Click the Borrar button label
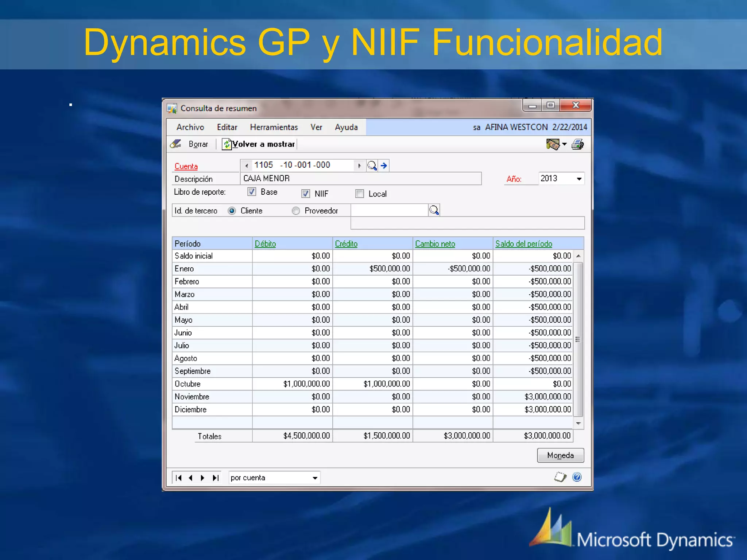The width and height of the screenshot is (747, 560). (198, 144)
